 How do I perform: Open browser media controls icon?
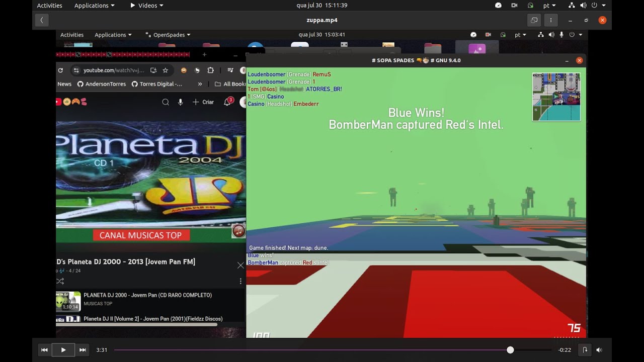pos(230,70)
